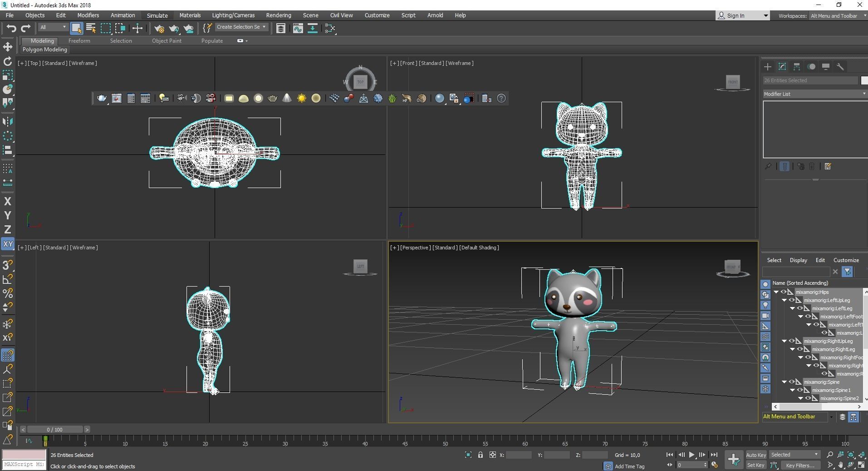Image resolution: width=868 pixels, height=471 pixels.
Task: Open the Arnold menu
Action: tap(435, 15)
